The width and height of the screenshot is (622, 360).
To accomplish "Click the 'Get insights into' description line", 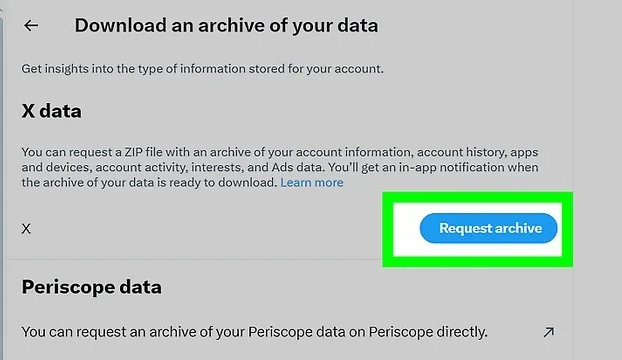I will click(x=202, y=69).
